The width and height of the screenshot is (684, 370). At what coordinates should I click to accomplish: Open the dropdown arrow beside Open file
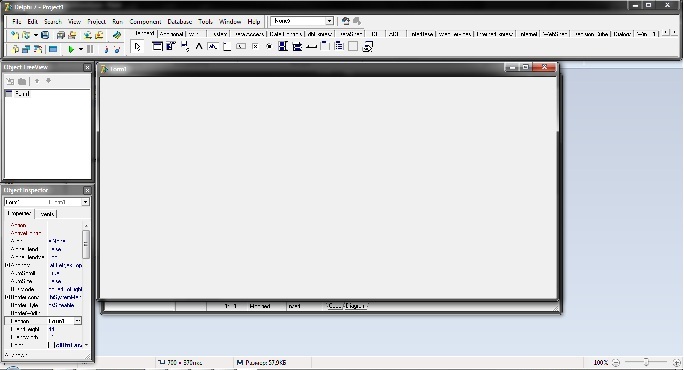35,35
